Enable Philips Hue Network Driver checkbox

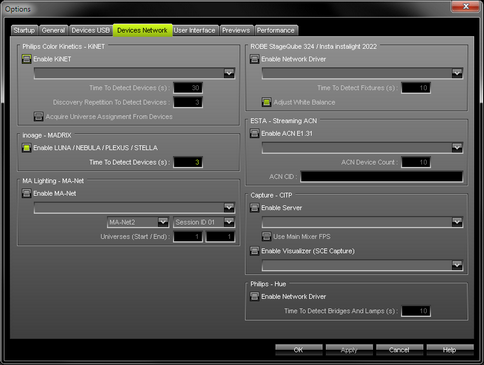[x=254, y=297]
